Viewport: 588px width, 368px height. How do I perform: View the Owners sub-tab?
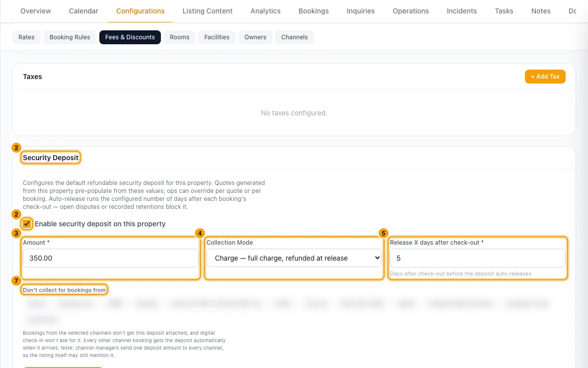point(255,37)
